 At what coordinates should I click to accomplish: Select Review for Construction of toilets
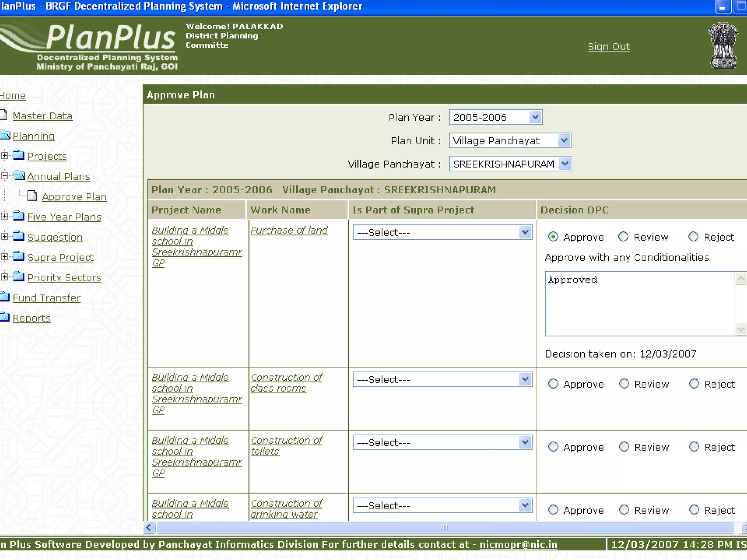tap(624, 447)
